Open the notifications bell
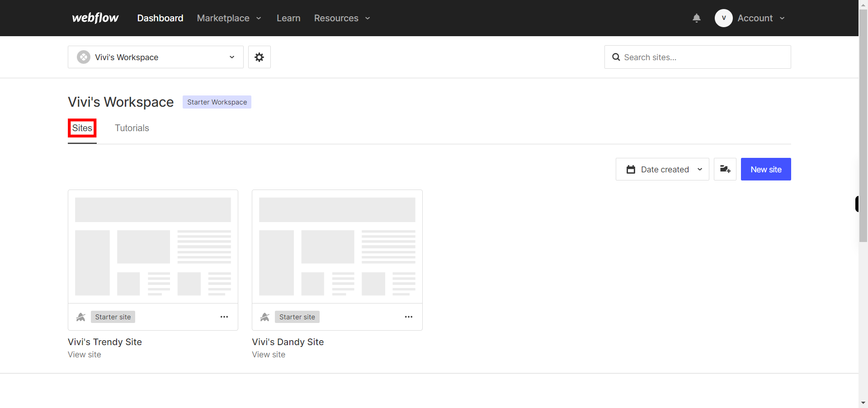Image resolution: width=868 pixels, height=408 pixels. [x=697, y=18]
